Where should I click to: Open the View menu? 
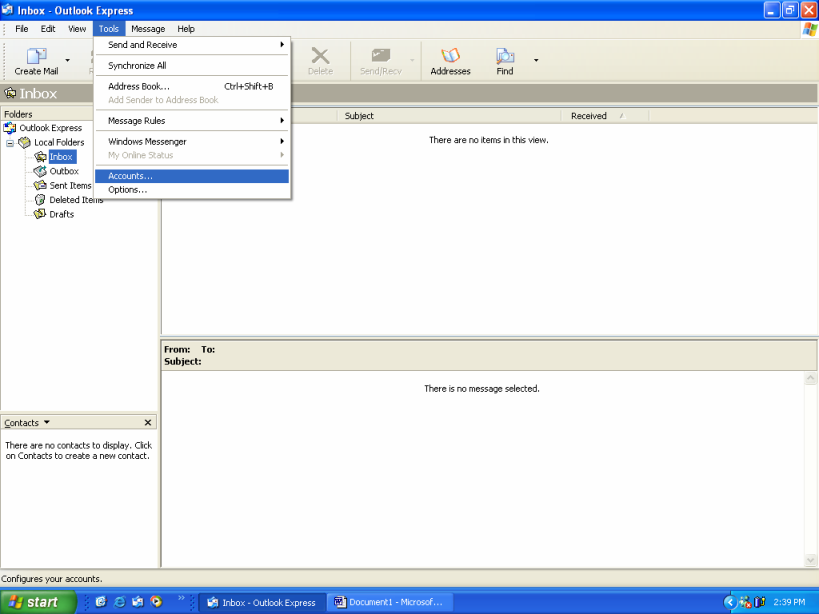tap(77, 29)
